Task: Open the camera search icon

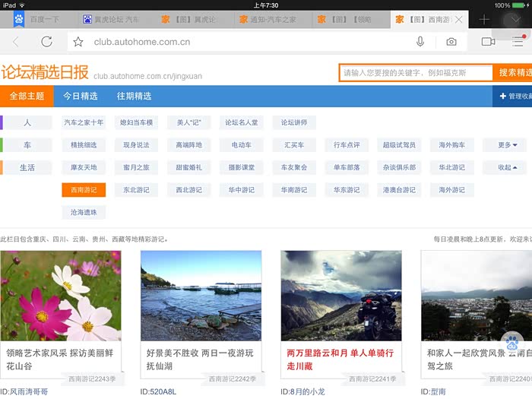Action: [x=451, y=42]
